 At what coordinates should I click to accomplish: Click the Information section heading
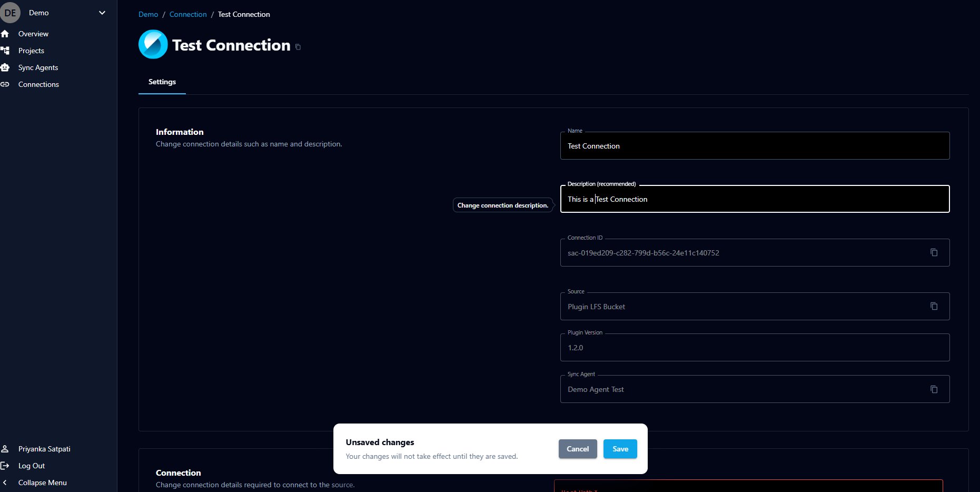click(180, 132)
